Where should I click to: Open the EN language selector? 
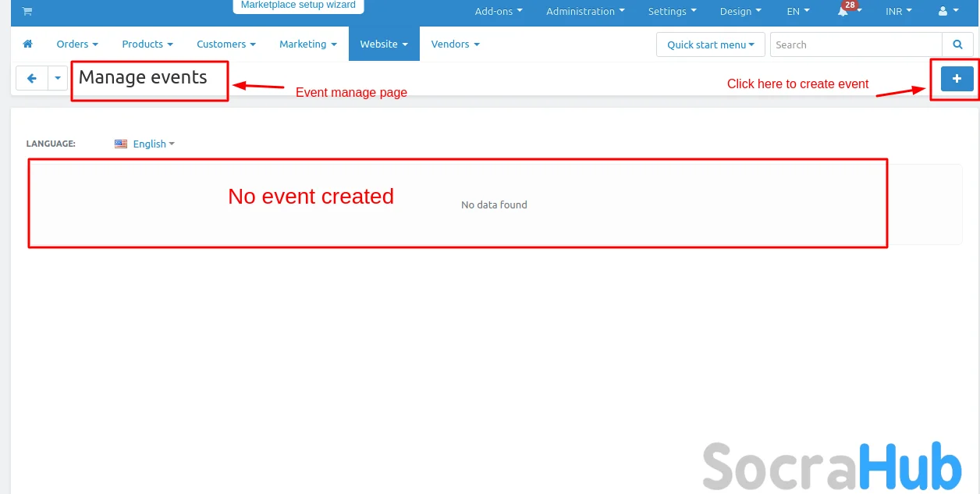click(x=797, y=12)
